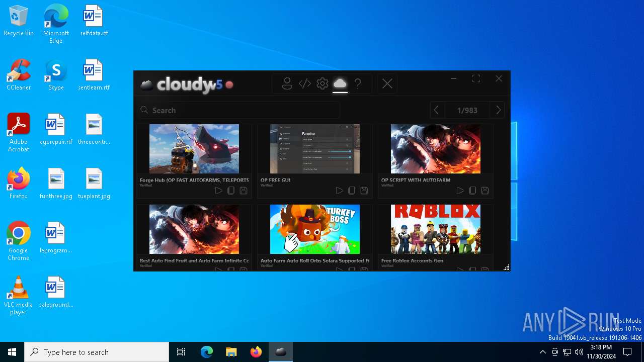Launch Edge from the taskbar
The width and height of the screenshot is (644, 362).
[x=207, y=352]
